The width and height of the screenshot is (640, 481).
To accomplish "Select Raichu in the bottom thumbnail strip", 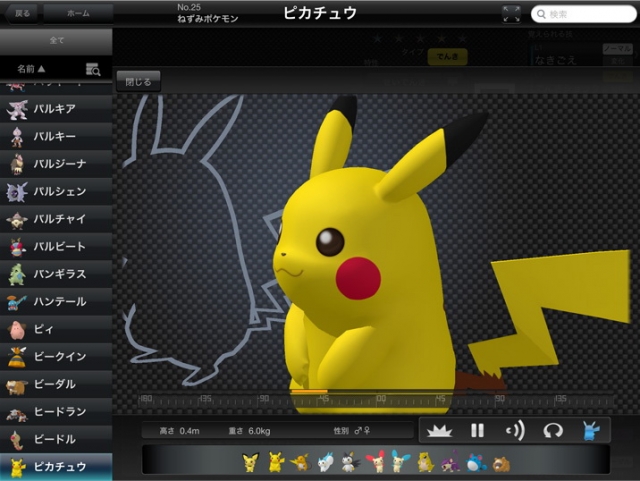I will (299, 461).
